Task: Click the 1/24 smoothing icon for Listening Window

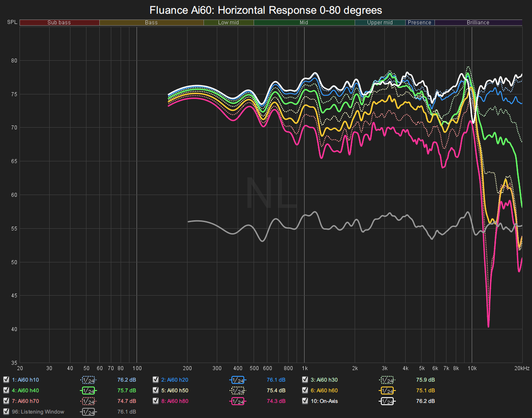Action: (88, 412)
